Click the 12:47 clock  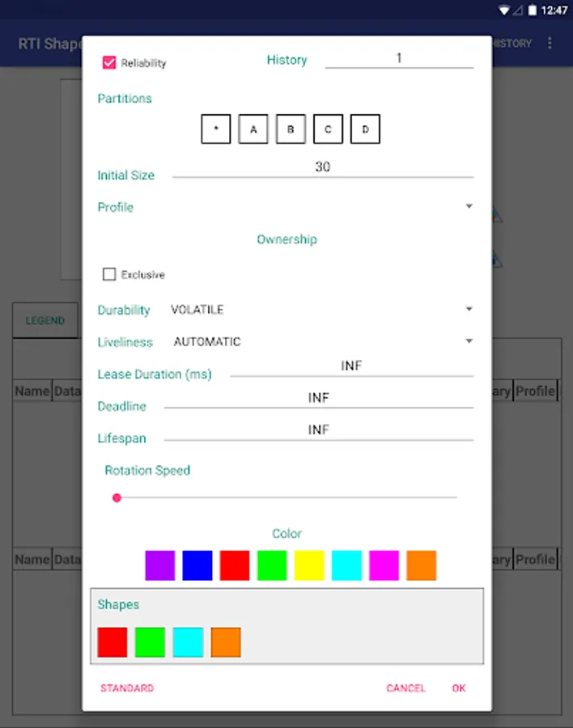554,11
